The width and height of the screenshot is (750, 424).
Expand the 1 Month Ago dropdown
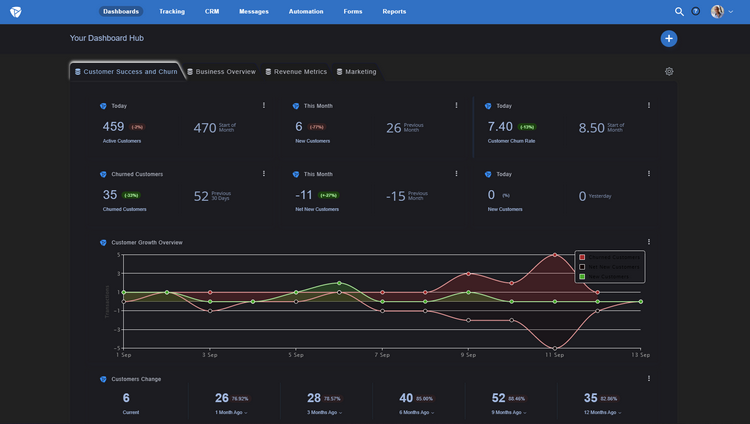pos(231,413)
